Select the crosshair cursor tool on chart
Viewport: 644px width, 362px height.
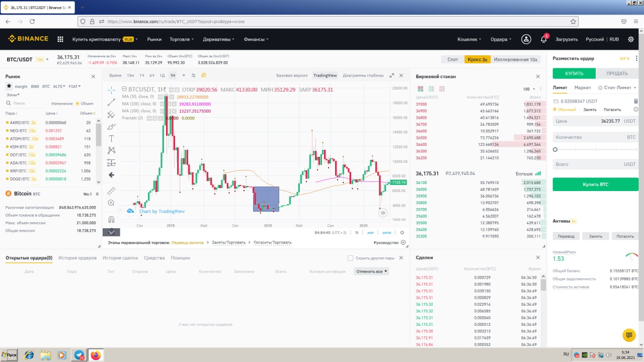tap(112, 89)
